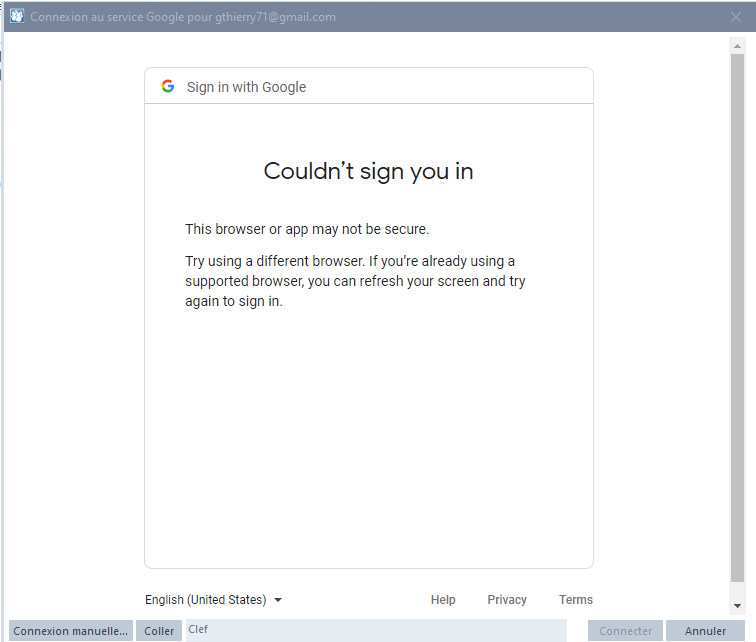The width and height of the screenshot is (756, 642).
Task: Click the Google 'G' logo
Action: coord(168,87)
